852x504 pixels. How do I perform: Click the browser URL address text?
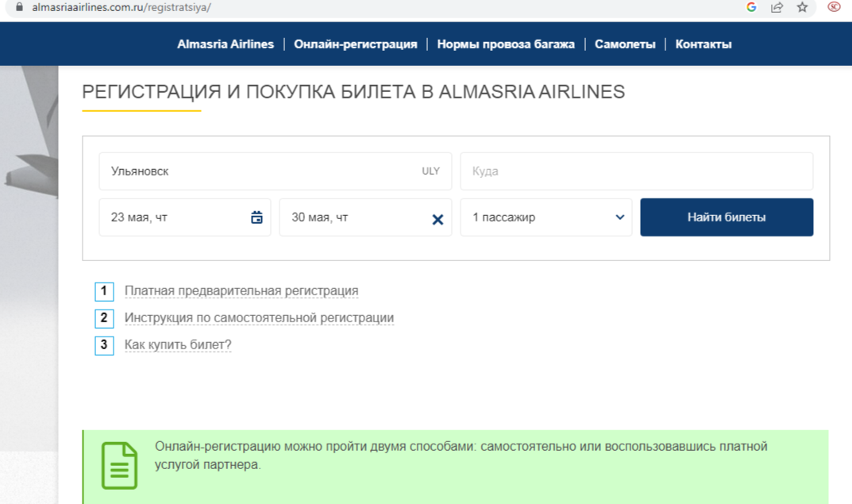pyautogui.click(x=121, y=7)
